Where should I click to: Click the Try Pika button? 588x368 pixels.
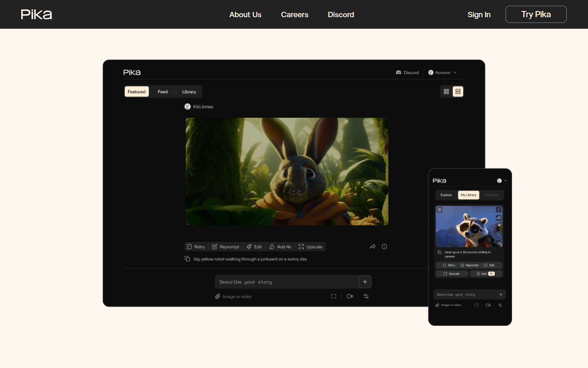coord(536,14)
